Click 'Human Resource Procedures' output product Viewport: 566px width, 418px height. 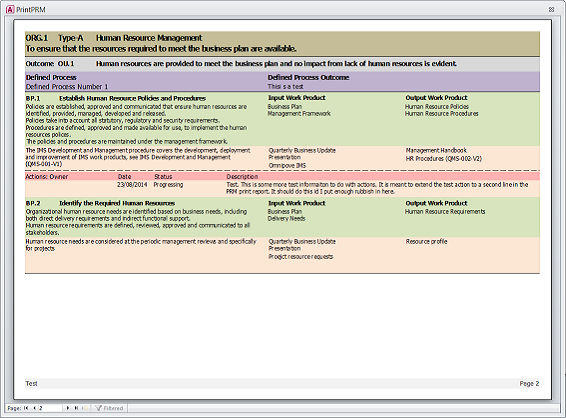tap(441, 113)
